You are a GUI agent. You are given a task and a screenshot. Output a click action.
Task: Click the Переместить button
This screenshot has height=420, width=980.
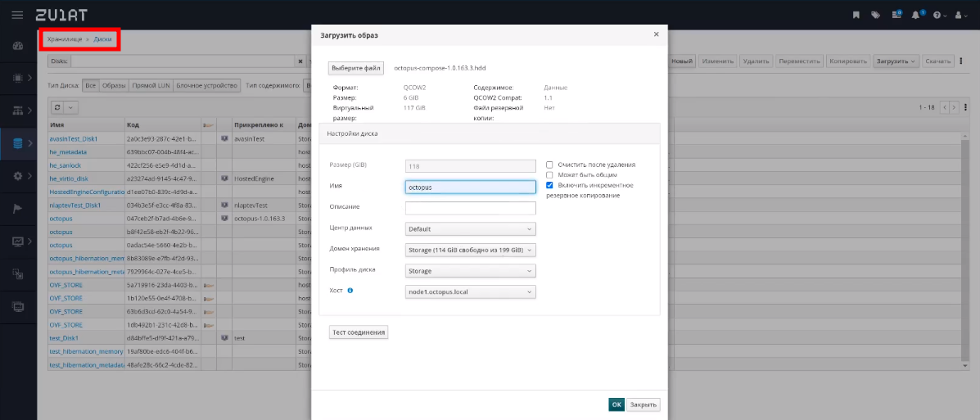799,61
